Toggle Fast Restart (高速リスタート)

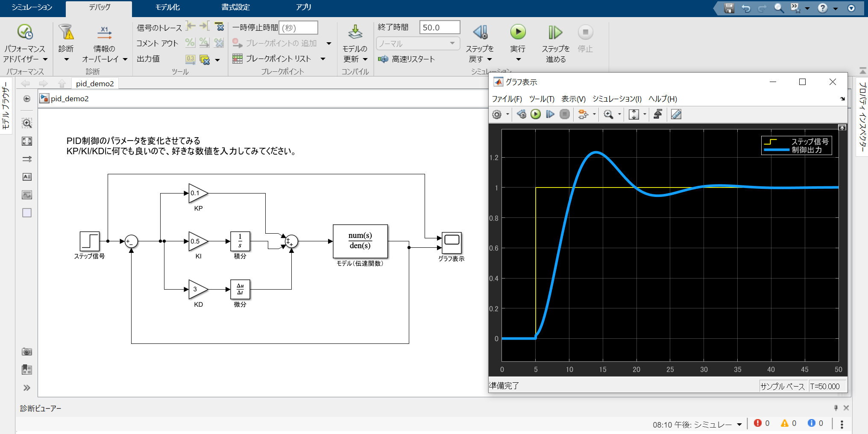point(406,59)
